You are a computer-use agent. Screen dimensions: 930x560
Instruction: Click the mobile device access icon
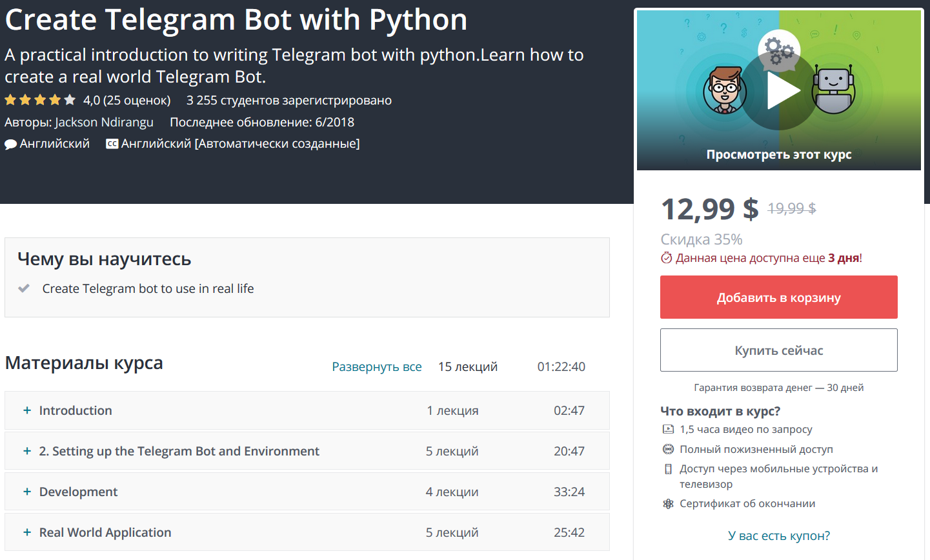pyautogui.click(x=668, y=469)
